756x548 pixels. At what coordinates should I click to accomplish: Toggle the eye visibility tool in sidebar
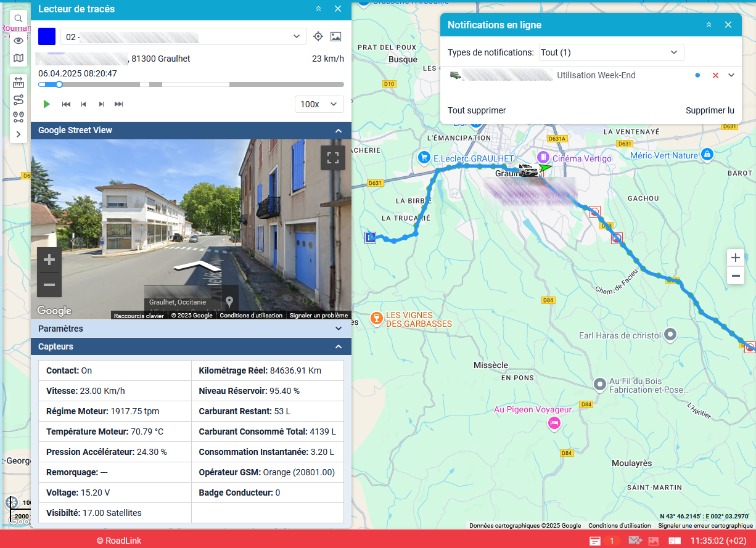[x=18, y=40]
